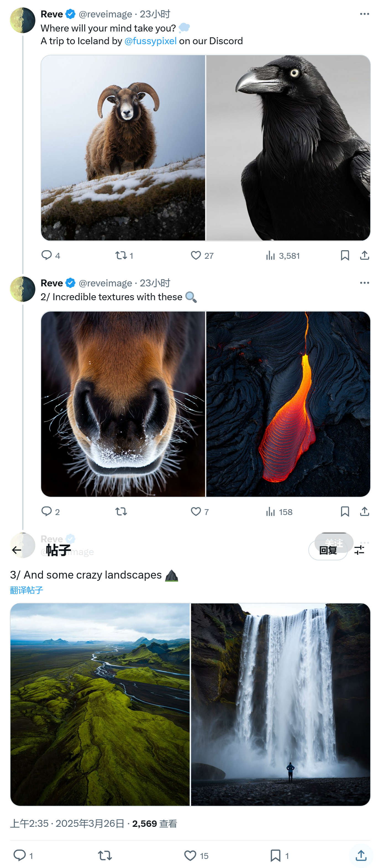Repost the 'Incredible textures' post

(121, 511)
